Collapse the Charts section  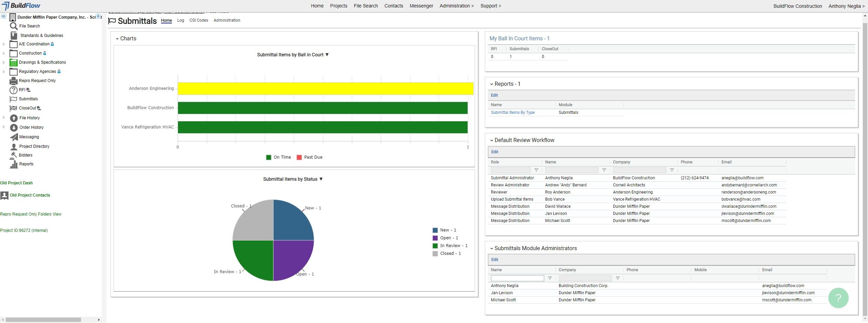click(117, 39)
